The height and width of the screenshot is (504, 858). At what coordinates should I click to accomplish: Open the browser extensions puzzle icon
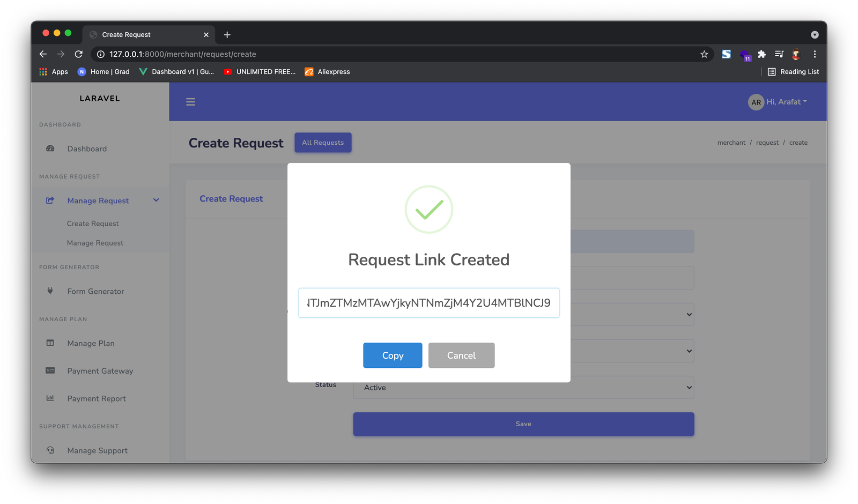pos(761,54)
